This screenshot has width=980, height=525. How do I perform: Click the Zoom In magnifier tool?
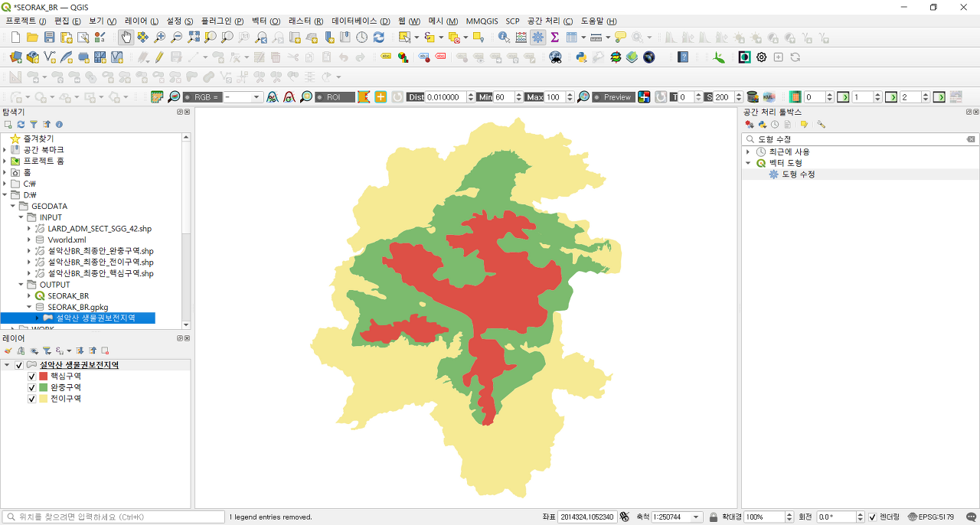[159, 37]
